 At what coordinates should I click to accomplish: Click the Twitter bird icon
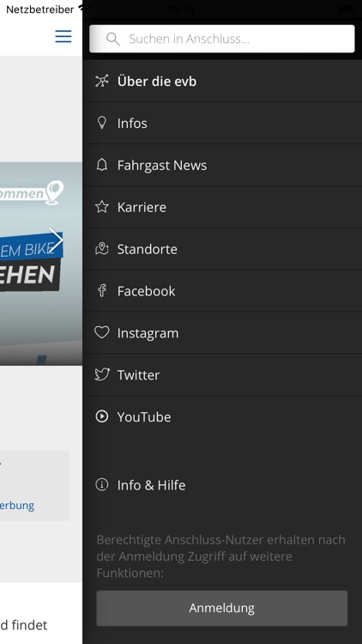(102, 374)
